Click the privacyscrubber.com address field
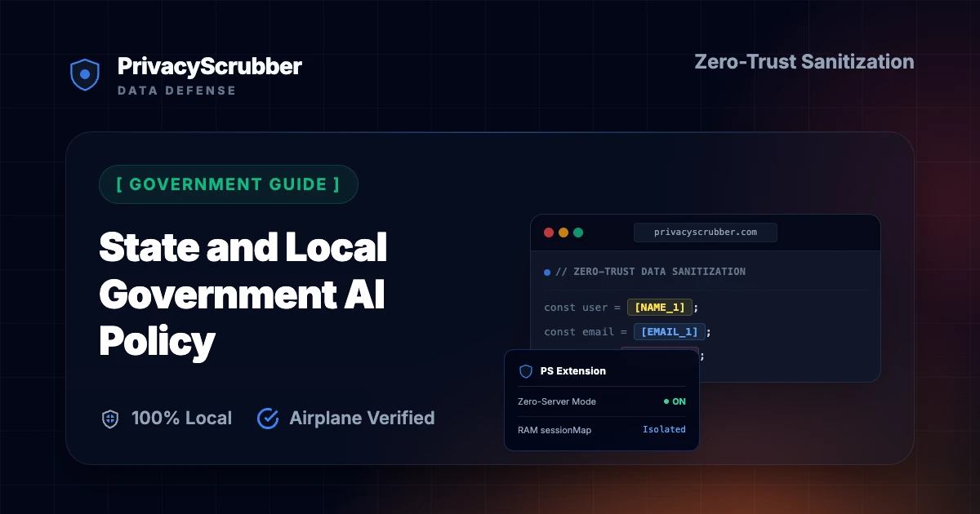The image size is (980, 514). [706, 233]
